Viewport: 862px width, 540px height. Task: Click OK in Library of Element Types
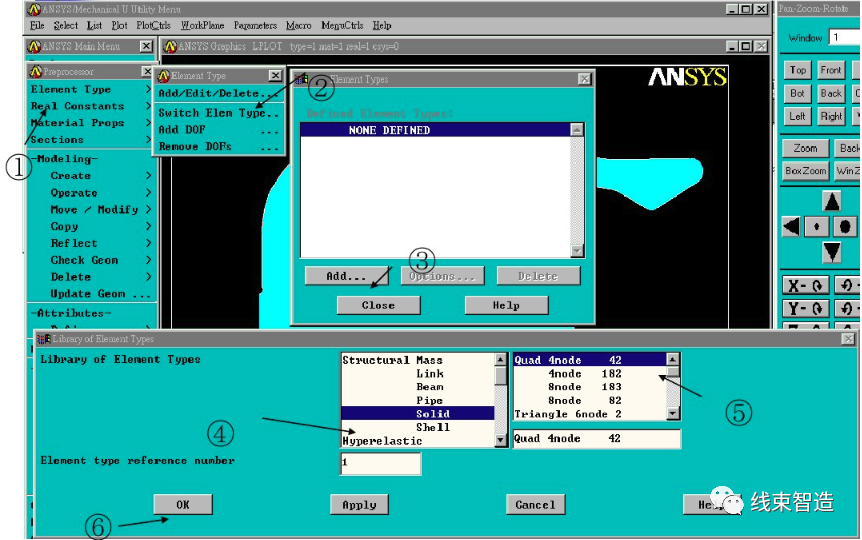183,504
